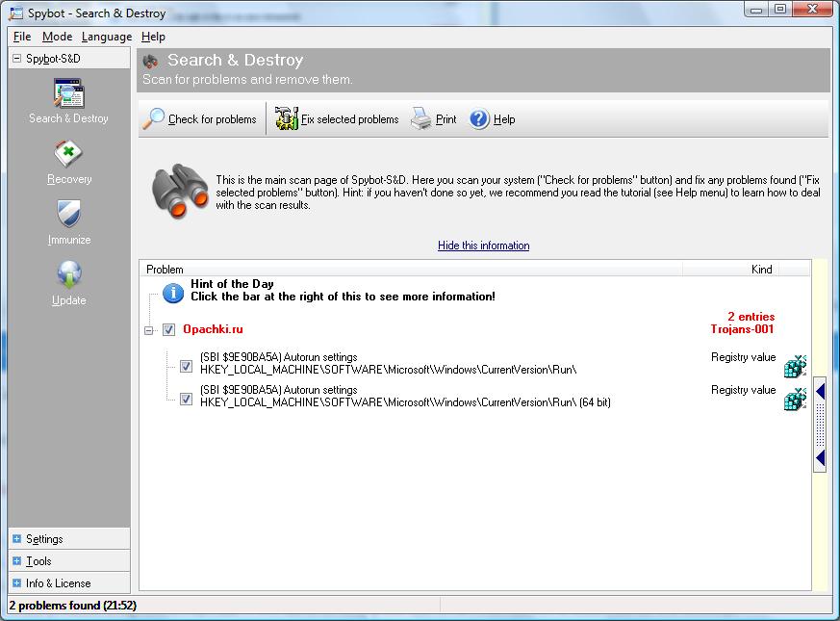Click Registry value label of first Autorun entry
The height and width of the screenshot is (621, 840).
pos(743,357)
